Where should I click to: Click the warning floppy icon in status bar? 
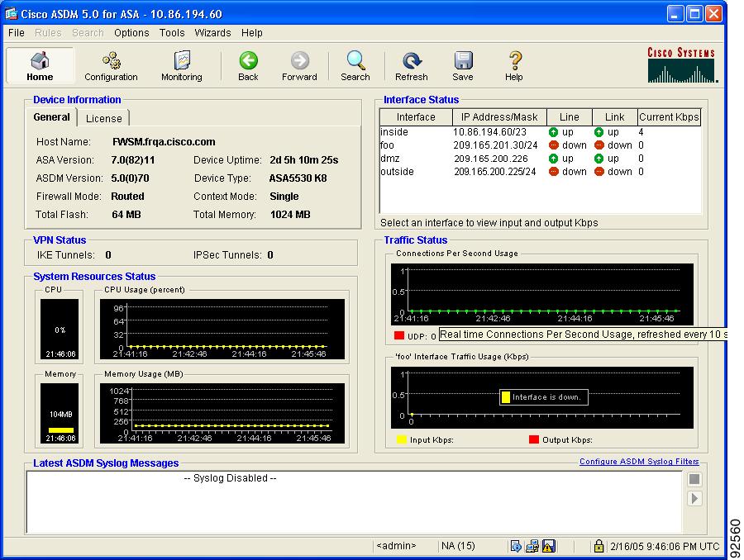(x=549, y=546)
